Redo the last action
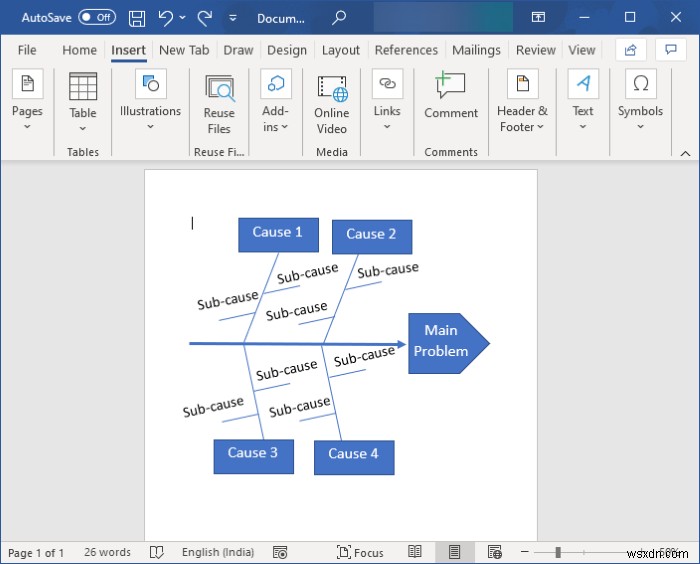 (x=205, y=18)
